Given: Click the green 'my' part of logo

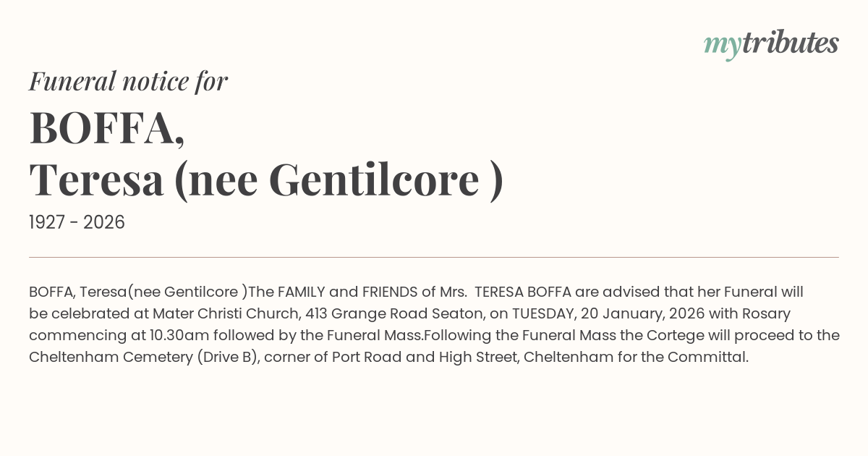Looking at the screenshot, I should (722, 45).
